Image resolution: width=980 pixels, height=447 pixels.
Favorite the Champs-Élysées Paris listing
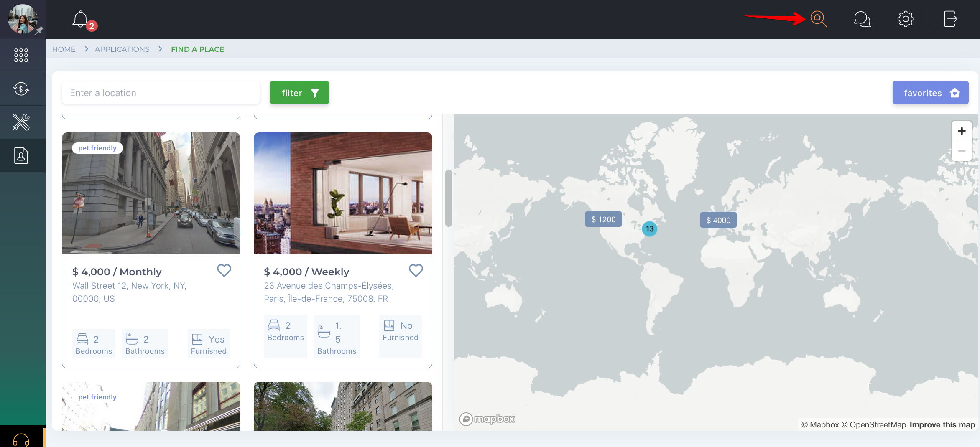416,271
